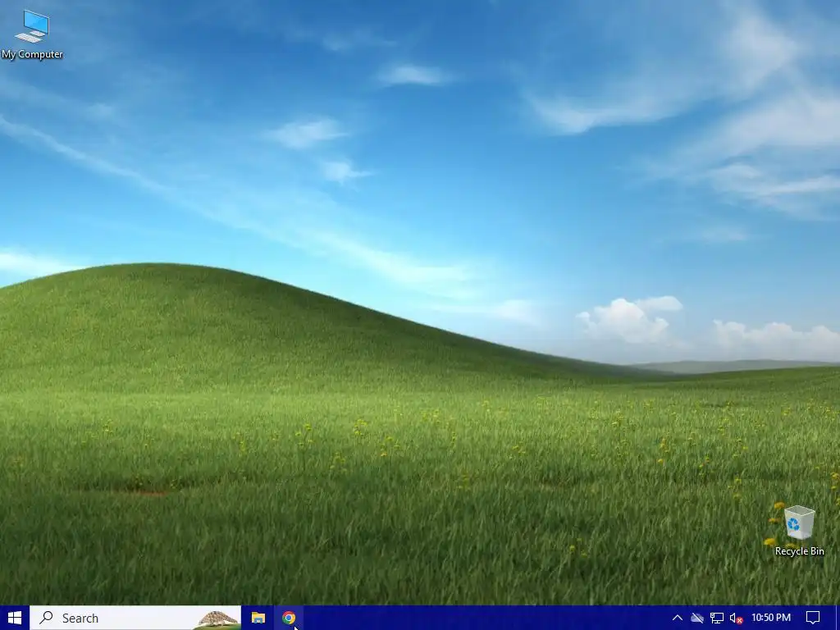The height and width of the screenshot is (630, 840).
Task: Open network status tray icon
Action: [x=717, y=618]
